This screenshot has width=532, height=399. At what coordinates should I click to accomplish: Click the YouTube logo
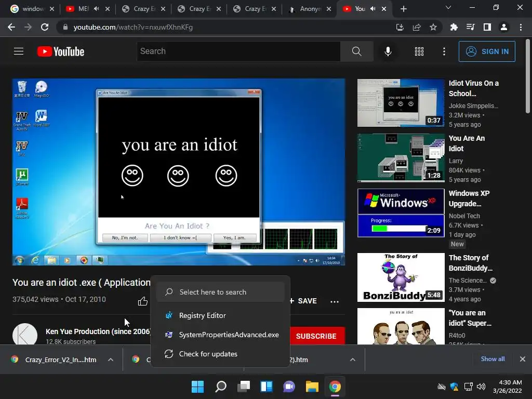click(61, 51)
